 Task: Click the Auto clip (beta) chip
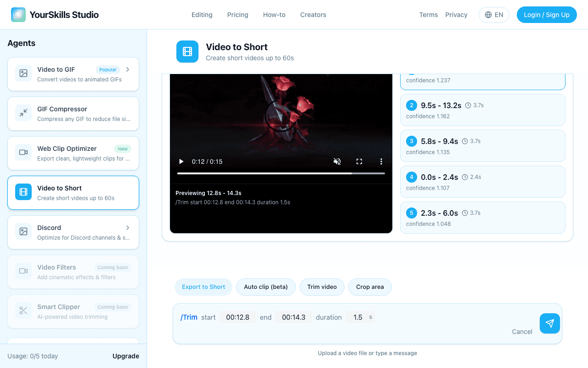click(x=266, y=287)
